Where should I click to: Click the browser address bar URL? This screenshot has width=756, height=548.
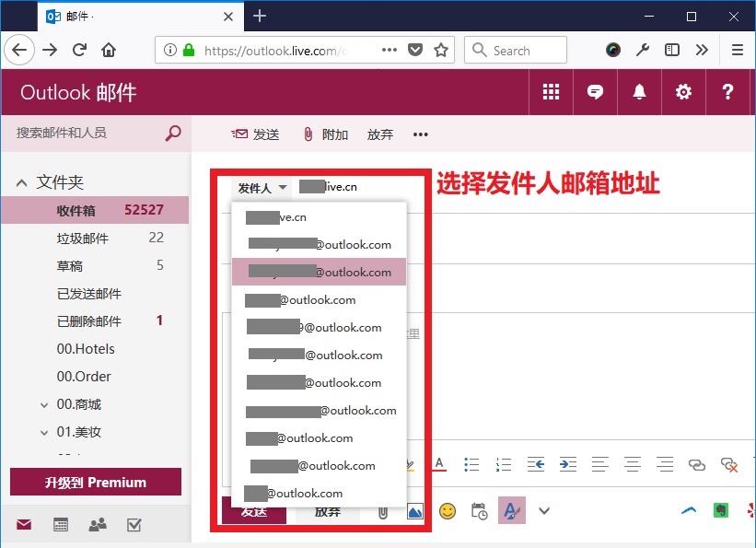pyautogui.click(x=274, y=51)
